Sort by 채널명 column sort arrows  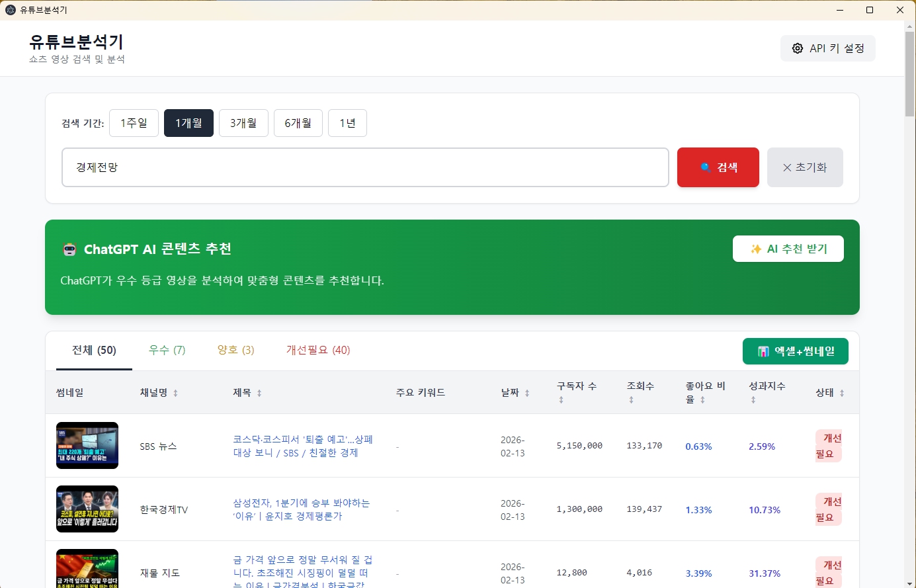(x=175, y=393)
